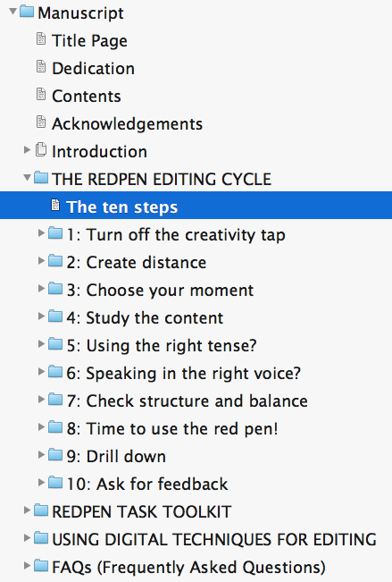Expand the Introduction disclosure triangle
392x582 pixels.
[x=27, y=149]
